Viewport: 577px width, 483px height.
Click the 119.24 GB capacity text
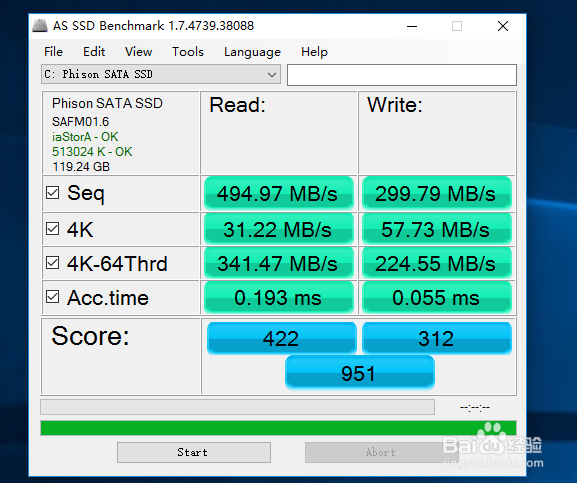(81, 167)
